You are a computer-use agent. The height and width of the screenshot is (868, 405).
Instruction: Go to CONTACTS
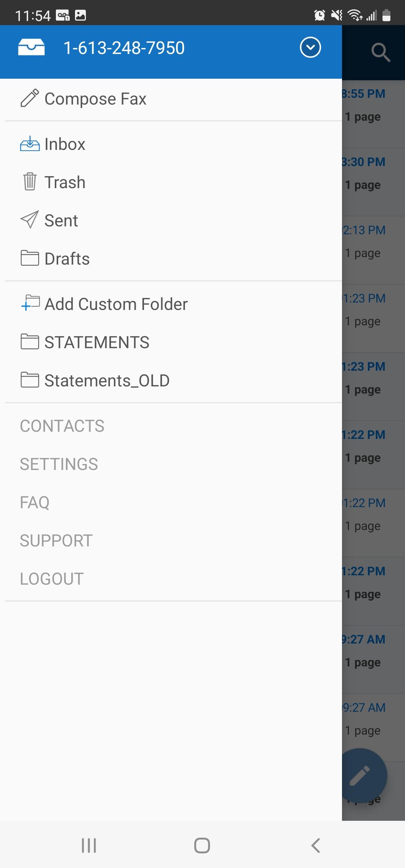[x=62, y=426]
